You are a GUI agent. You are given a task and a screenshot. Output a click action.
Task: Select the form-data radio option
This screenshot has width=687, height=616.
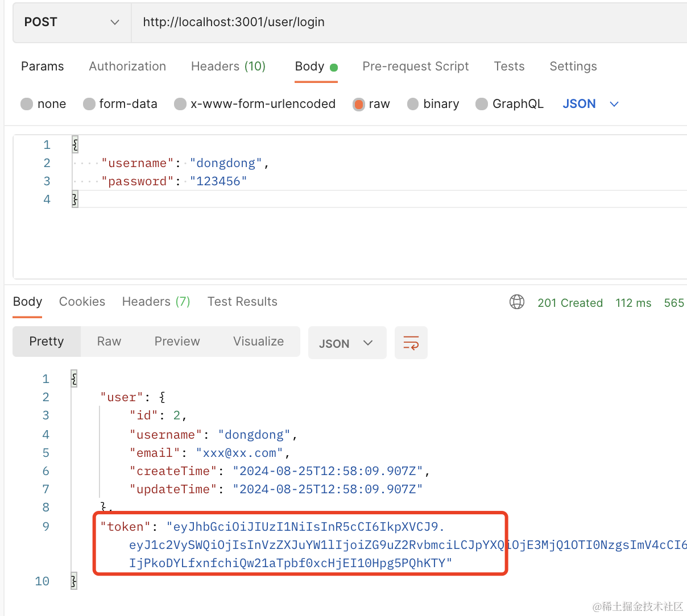pyautogui.click(x=89, y=104)
